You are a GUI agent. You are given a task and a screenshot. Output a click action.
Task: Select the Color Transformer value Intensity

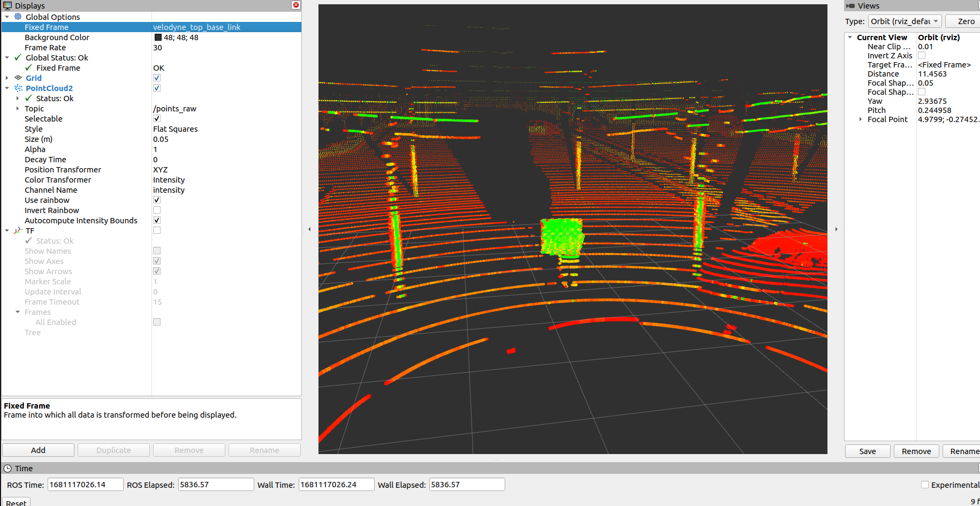pyautogui.click(x=169, y=179)
